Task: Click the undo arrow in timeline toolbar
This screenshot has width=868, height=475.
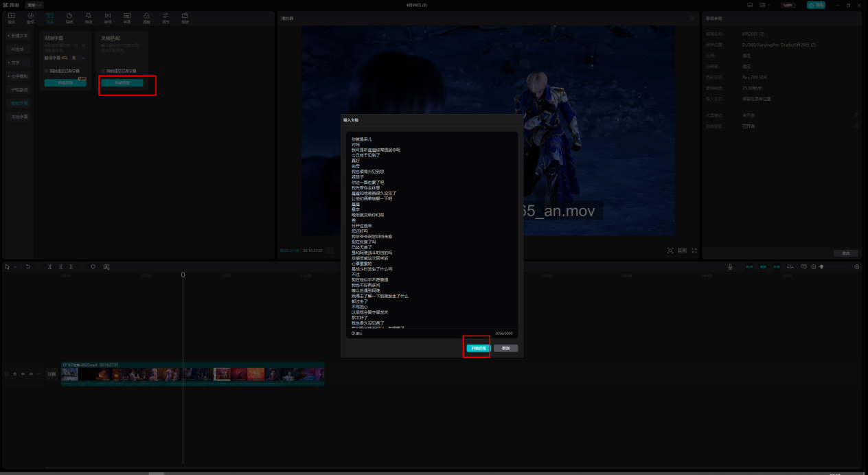Action: coord(28,266)
